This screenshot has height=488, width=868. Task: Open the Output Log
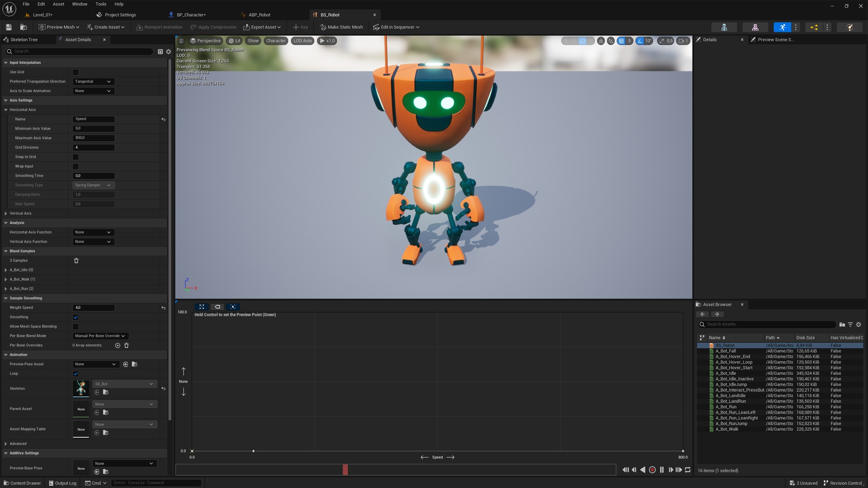pos(63,483)
